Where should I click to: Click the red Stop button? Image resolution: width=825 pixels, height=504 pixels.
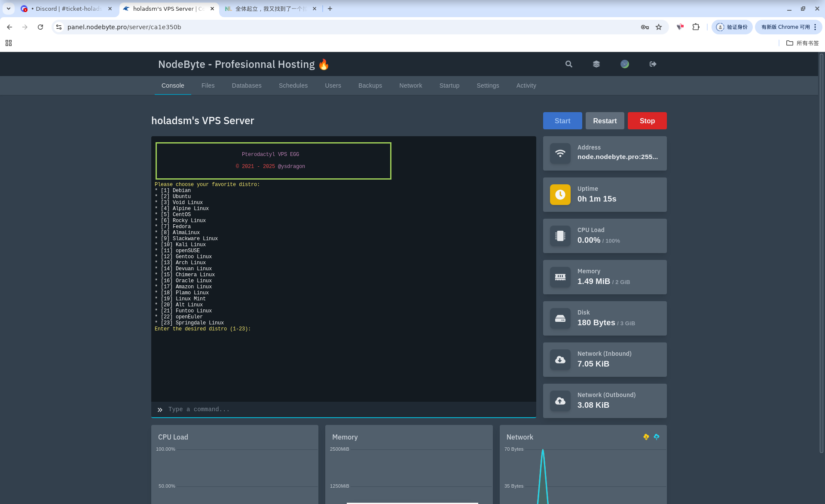tap(647, 121)
